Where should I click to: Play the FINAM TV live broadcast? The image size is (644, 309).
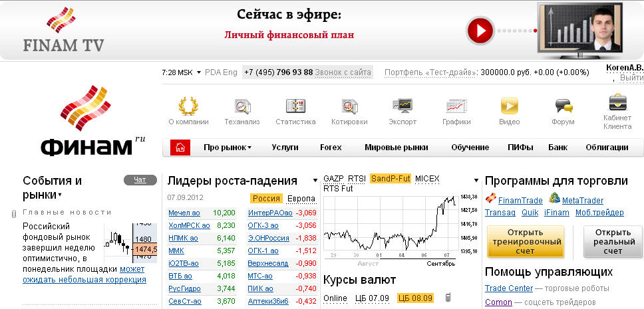click(x=480, y=31)
